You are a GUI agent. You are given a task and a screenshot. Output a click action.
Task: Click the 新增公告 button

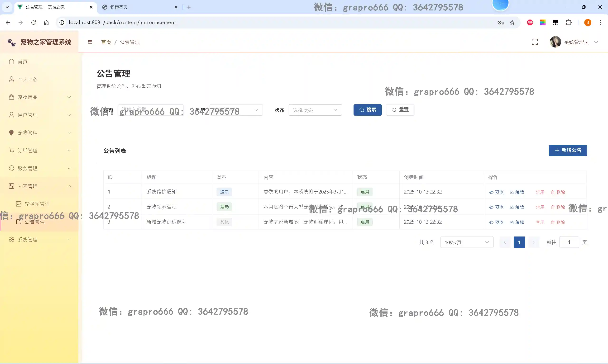click(568, 150)
